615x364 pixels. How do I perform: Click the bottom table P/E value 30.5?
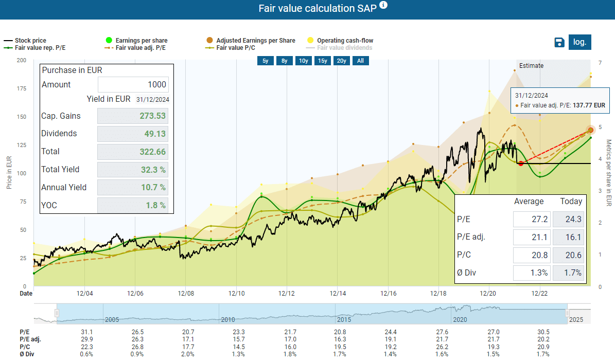(543, 332)
